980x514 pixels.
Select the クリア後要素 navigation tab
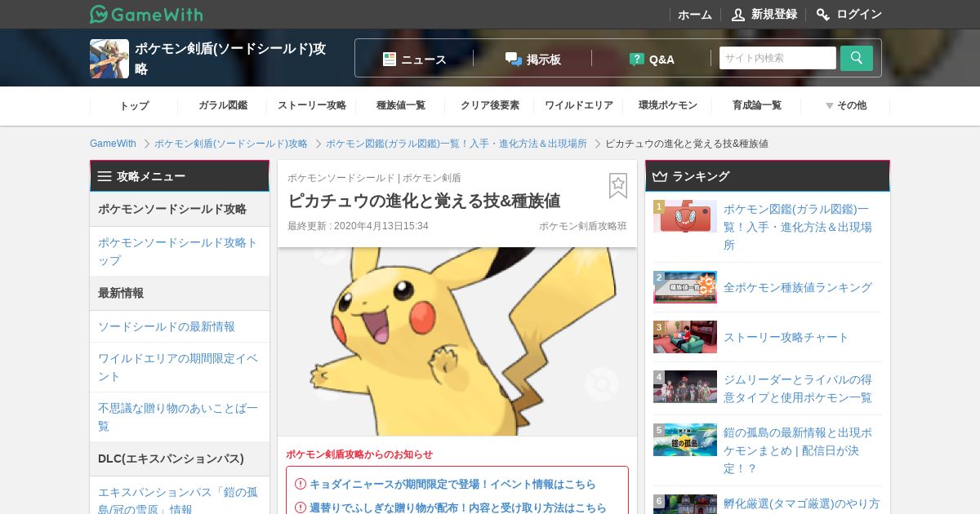[490, 105]
